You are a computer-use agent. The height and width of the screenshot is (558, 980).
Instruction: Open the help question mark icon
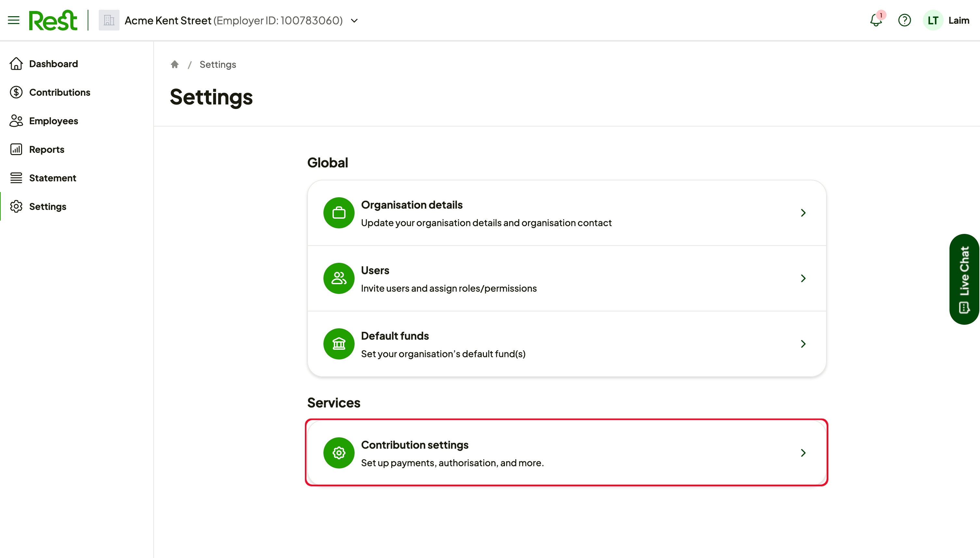click(x=904, y=20)
